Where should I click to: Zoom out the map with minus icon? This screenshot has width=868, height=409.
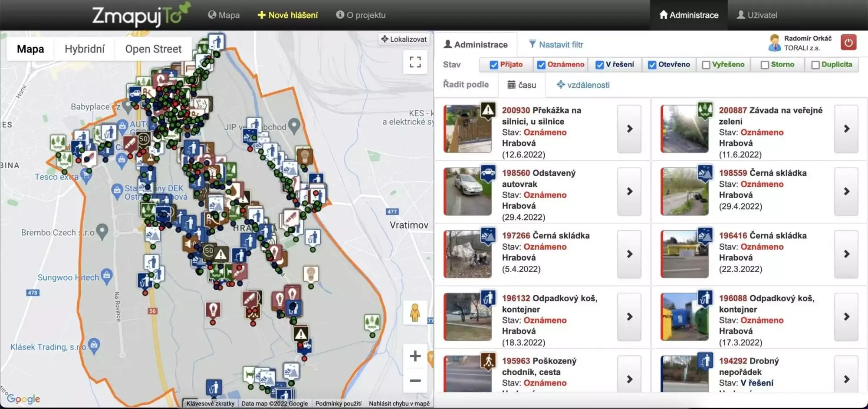point(415,381)
